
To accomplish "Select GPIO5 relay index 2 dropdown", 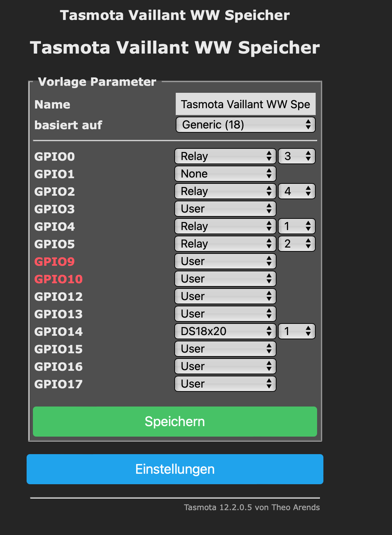I will tap(296, 244).
